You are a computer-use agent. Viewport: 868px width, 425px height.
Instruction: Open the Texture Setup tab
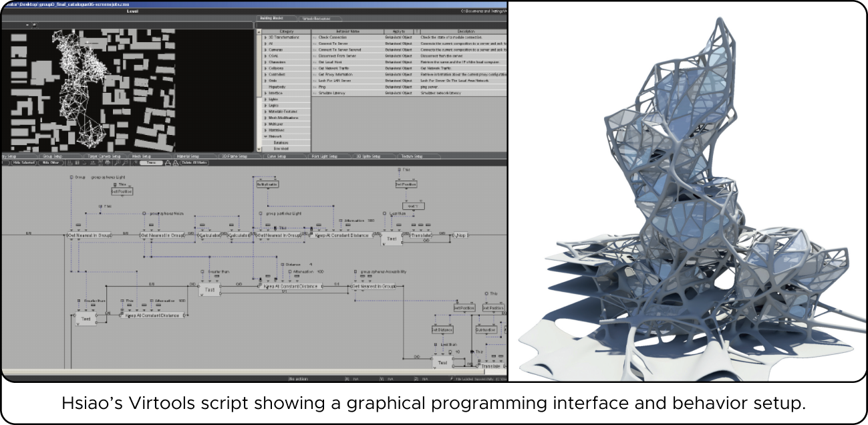coord(409,156)
